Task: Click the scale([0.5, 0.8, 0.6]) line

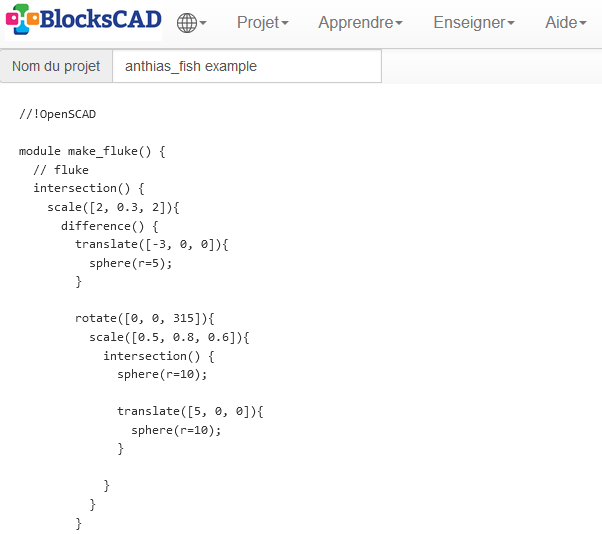Action: (x=168, y=337)
